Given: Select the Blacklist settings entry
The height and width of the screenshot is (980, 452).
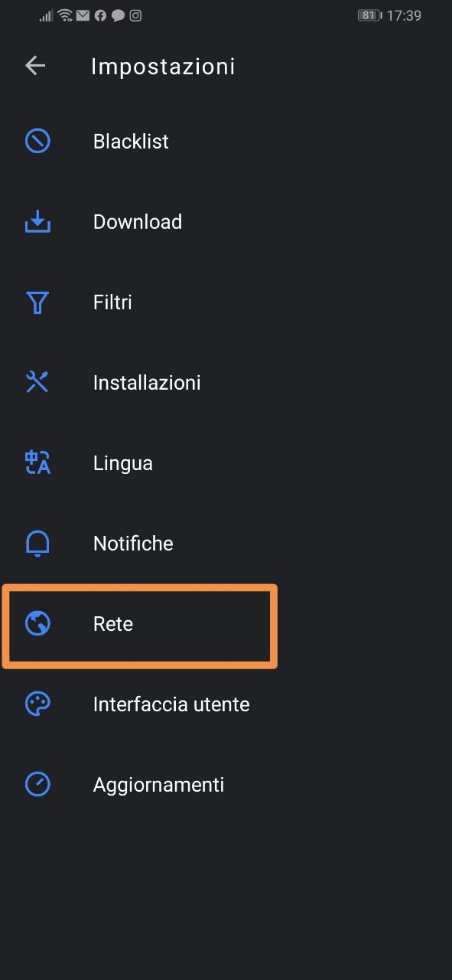Looking at the screenshot, I should [x=130, y=141].
